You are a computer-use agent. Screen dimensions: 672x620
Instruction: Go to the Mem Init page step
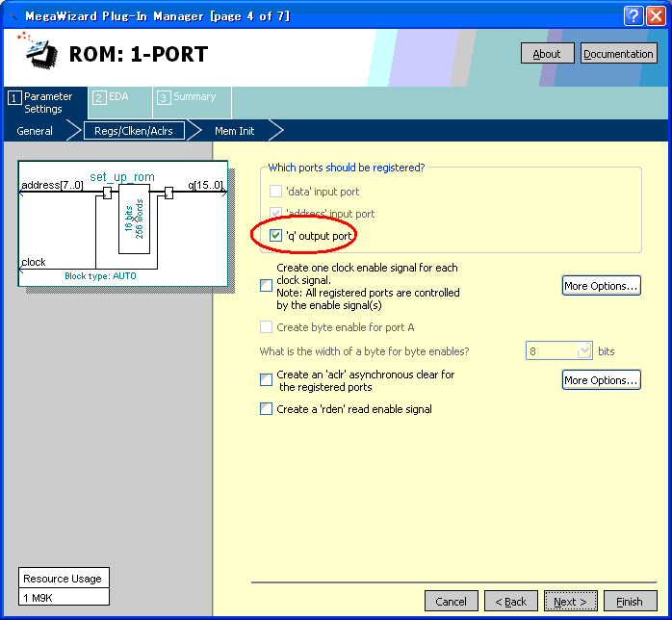[x=234, y=131]
